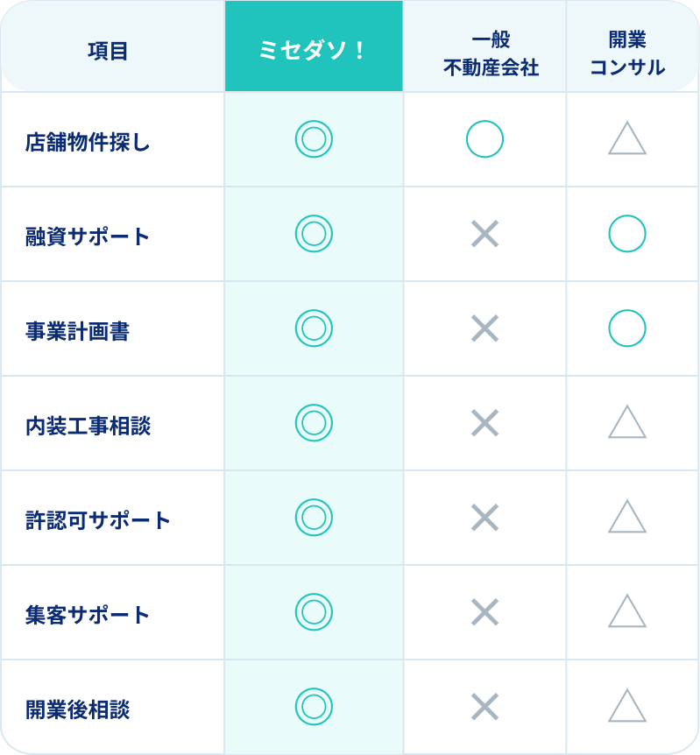Viewport: 700px width, 755px height.
Task: Click the 開業コンサル column header
Action: pyautogui.click(x=627, y=46)
